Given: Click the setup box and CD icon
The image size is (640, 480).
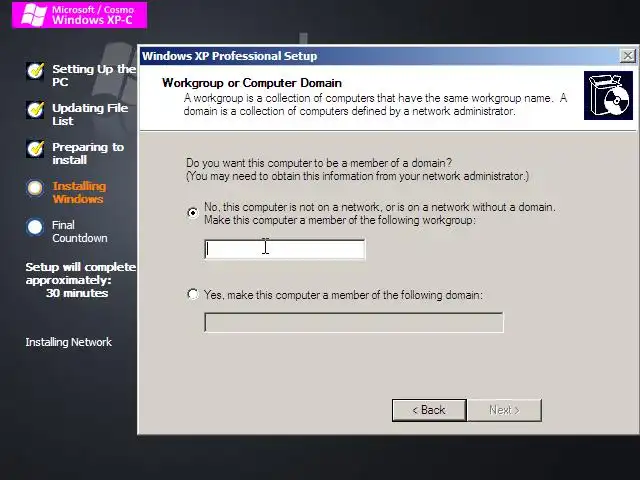Looking at the screenshot, I should coord(608,96).
